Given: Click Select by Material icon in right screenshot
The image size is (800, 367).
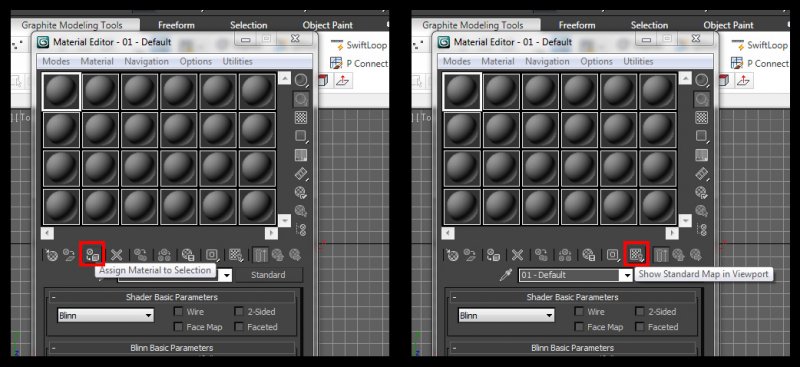Looking at the screenshot, I should (702, 211).
